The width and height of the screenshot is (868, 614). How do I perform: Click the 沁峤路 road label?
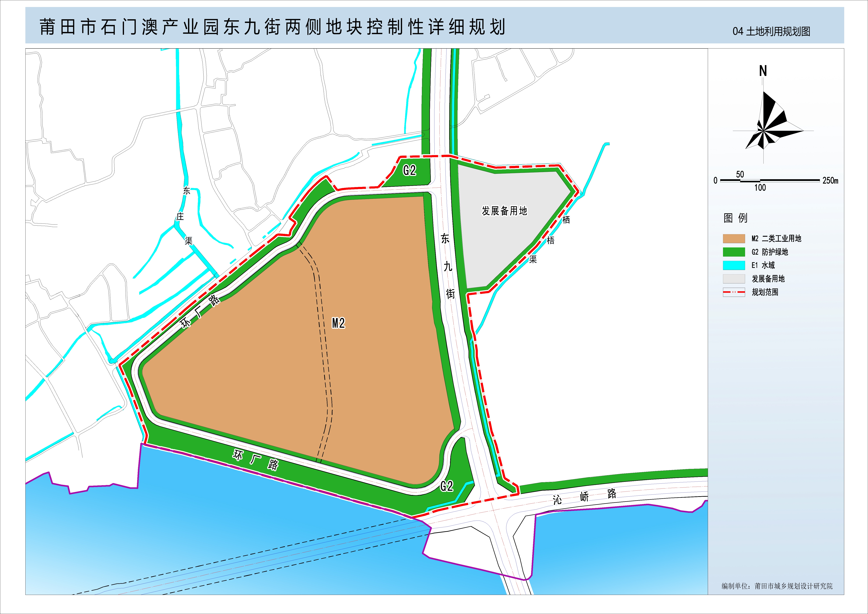(584, 497)
